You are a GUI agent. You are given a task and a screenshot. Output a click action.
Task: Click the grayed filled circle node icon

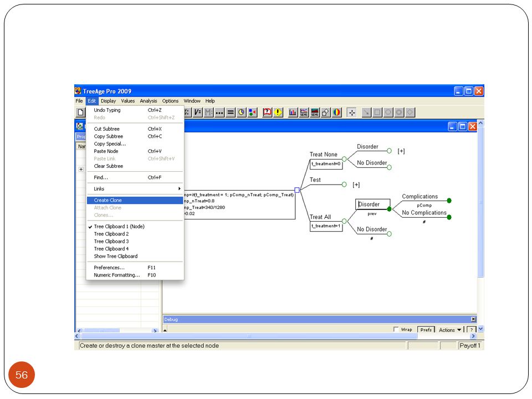(400, 112)
